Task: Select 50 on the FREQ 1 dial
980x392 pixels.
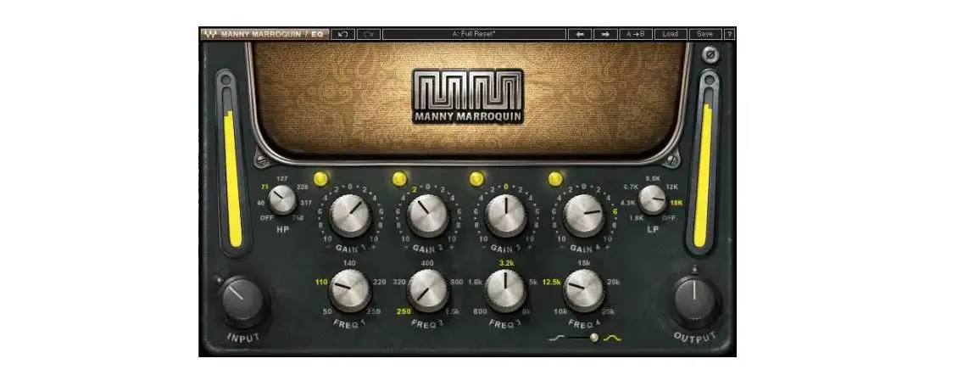Action: pyautogui.click(x=327, y=312)
